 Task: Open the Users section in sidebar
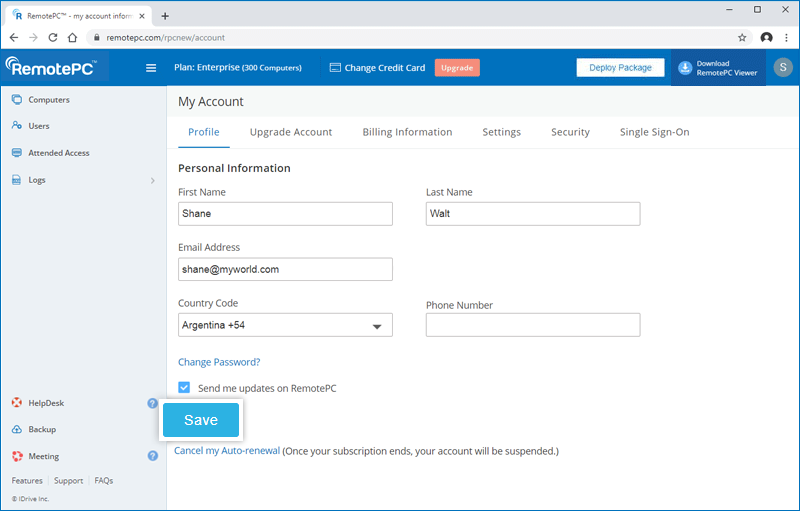click(31, 125)
